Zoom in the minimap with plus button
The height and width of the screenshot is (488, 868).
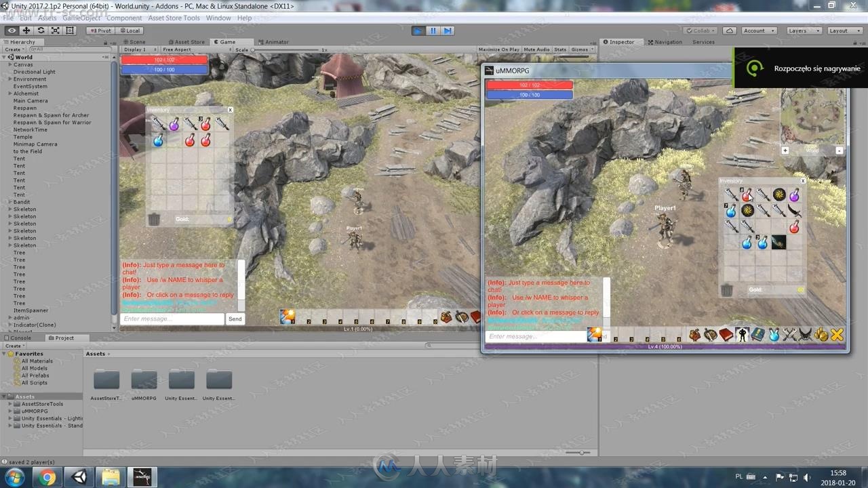(x=785, y=150)
